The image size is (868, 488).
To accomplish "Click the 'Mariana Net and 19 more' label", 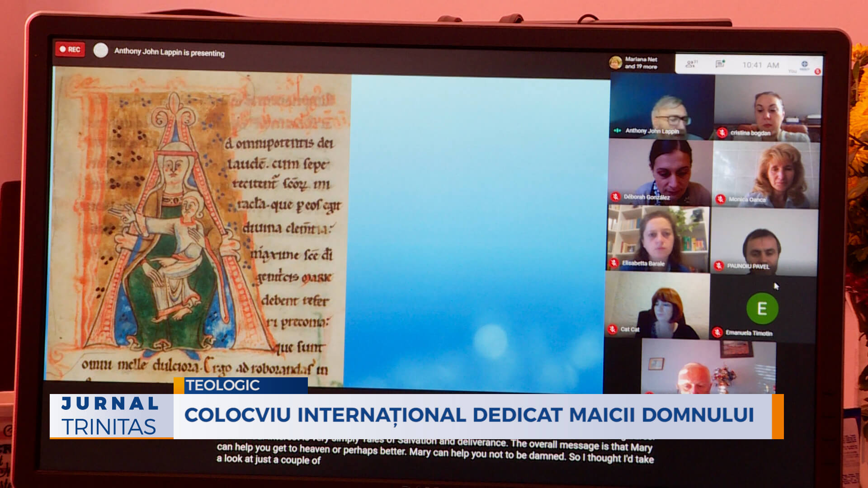I will pos(641,63).
